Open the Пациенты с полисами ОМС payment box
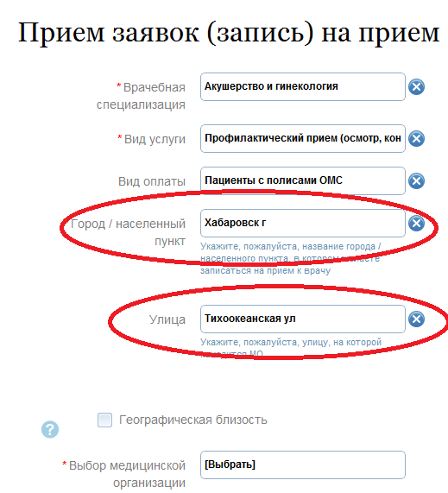The image size is (448, 493). click(x=303, y=180)
